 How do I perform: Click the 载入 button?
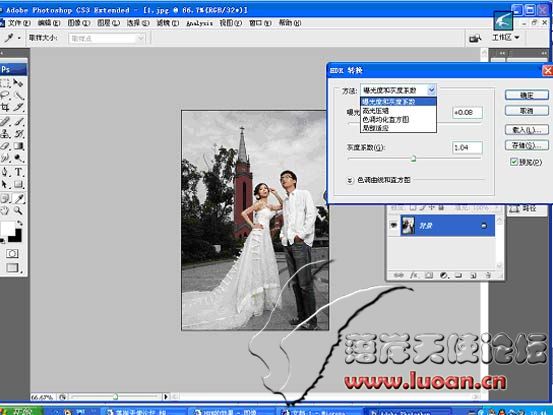point(527,130)
